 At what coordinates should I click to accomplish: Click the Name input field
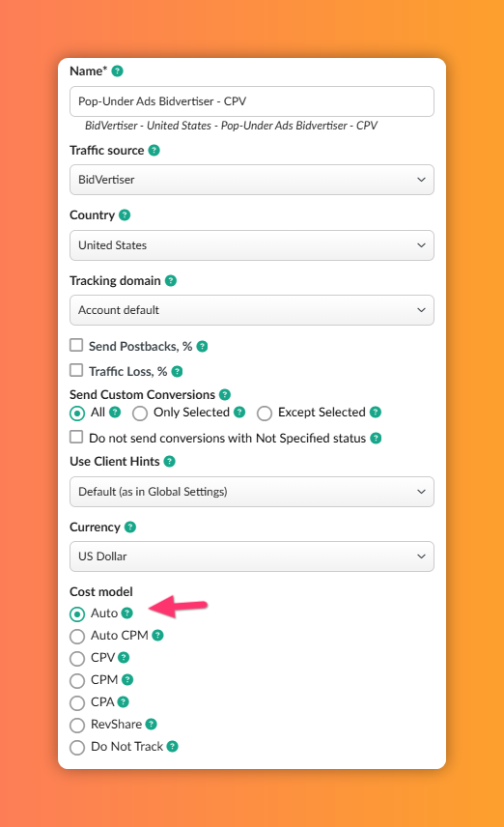click(x=252, y=101)
